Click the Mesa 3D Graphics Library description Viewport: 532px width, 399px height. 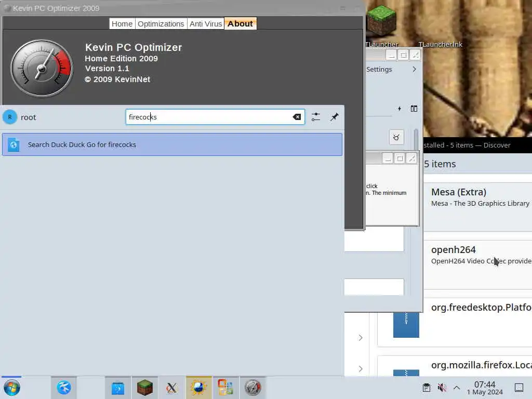(x=480, y=203)
